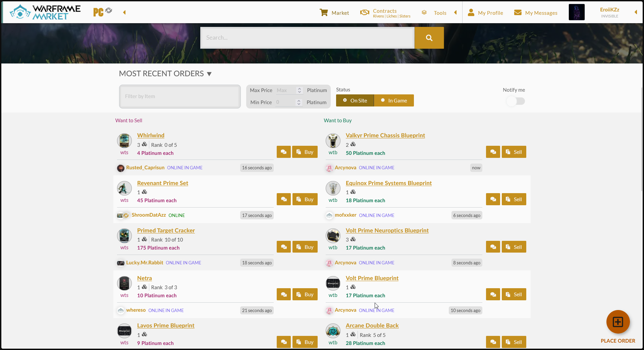This screenshot has width=644, height=350.
Task: Open Rusted_Caprisun profile
Action: coord(145,168)
